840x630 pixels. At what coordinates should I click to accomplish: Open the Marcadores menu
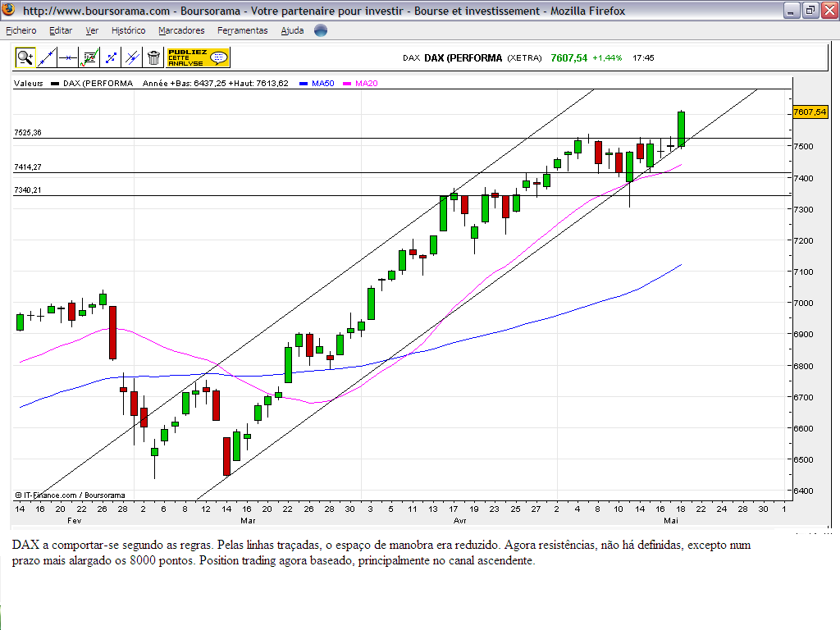tap(181, 30)
